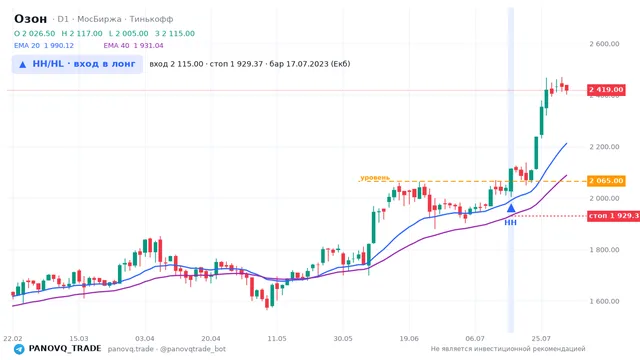This screenshot has height=360, width=640.
Task: Click the orange 'уровень' level text
Action: tap(375, 178)
